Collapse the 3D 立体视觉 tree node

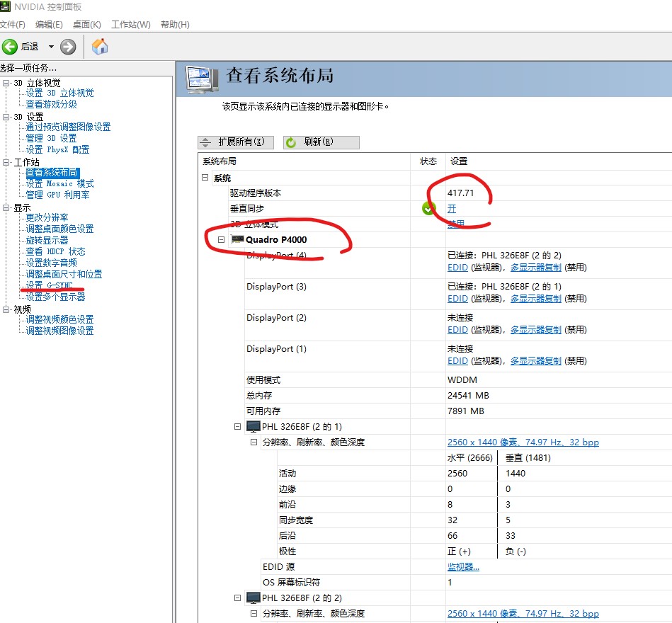[6, 83]
